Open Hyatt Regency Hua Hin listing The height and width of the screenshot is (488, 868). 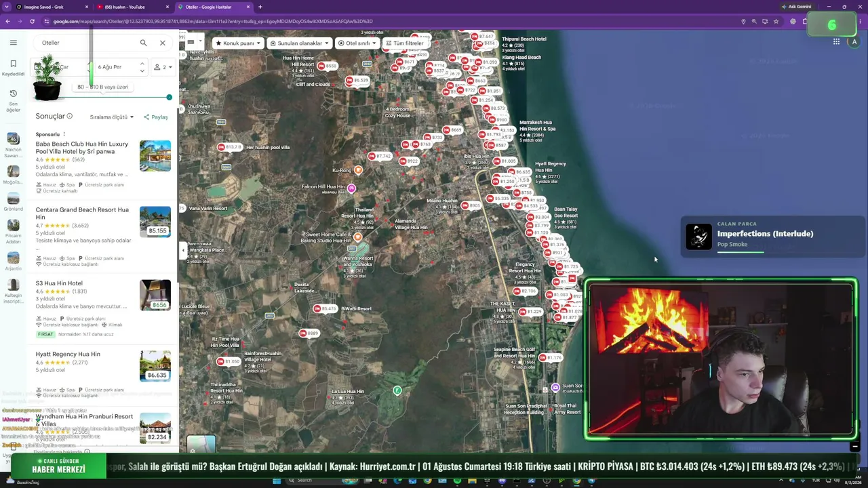[68, 354]
